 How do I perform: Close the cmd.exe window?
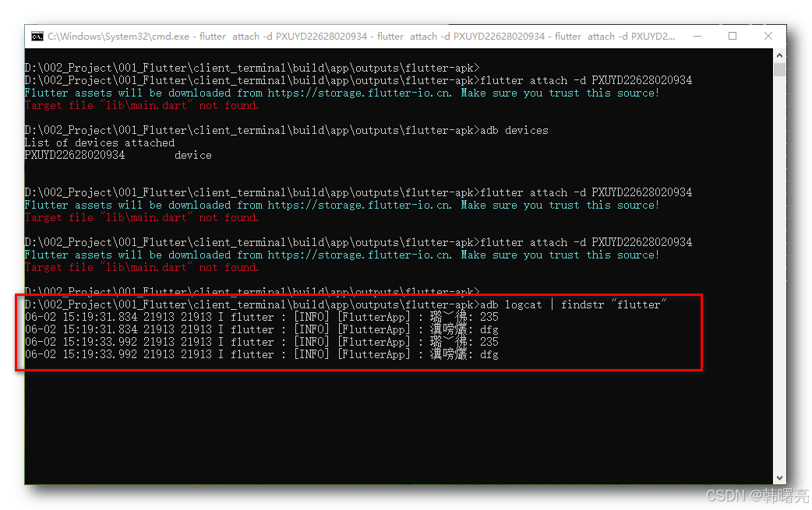tap(768, 37)
